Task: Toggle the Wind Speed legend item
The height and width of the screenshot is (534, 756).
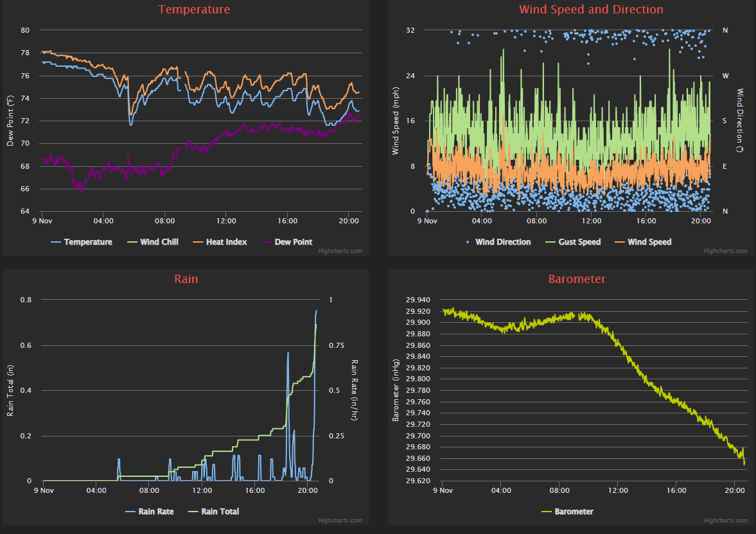Action: (x=643, y=242)
